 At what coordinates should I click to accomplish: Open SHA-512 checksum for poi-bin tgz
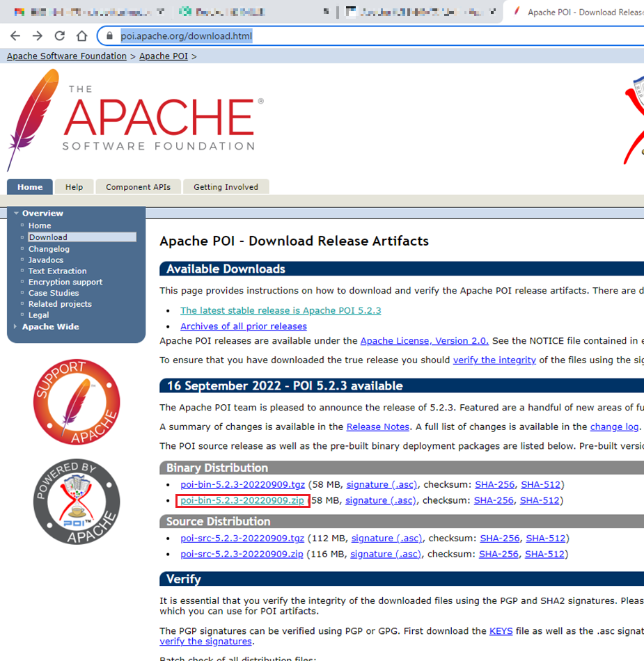click(541, 485)
